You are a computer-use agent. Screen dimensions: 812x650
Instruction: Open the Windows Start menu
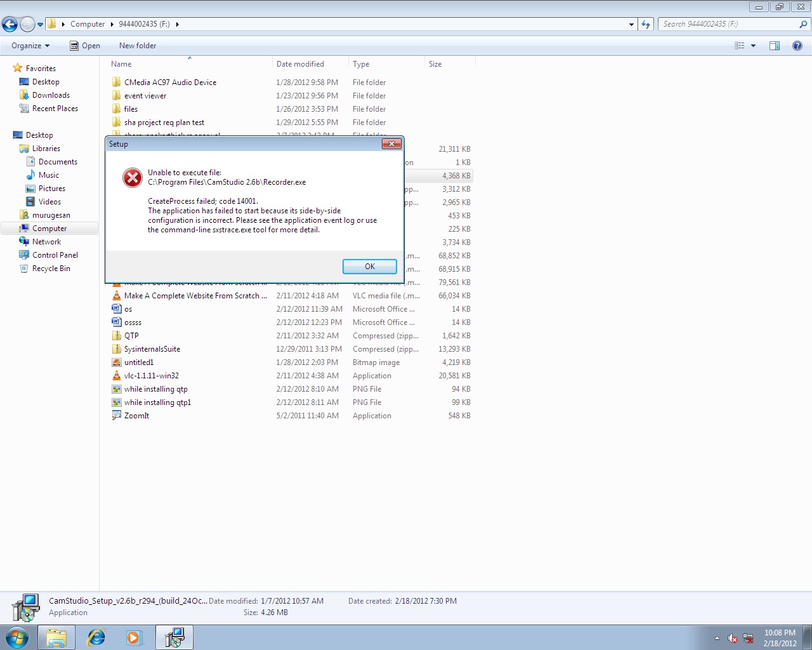point(16,637)
